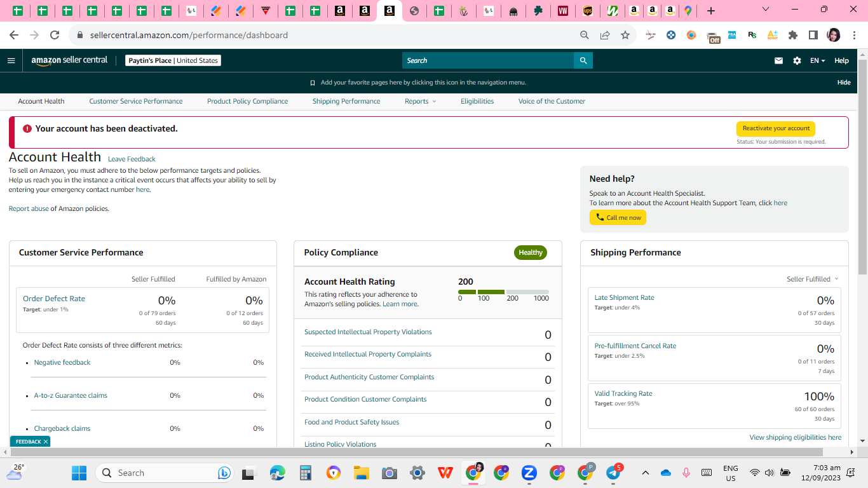This screenshot has height=488, width=868.
Task: Click the share icon in the address bar
Action: [605, 35]
